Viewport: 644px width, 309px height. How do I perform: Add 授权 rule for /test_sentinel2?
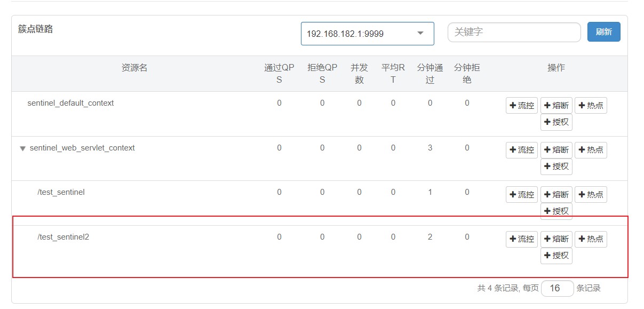click(x=556, y=256)
